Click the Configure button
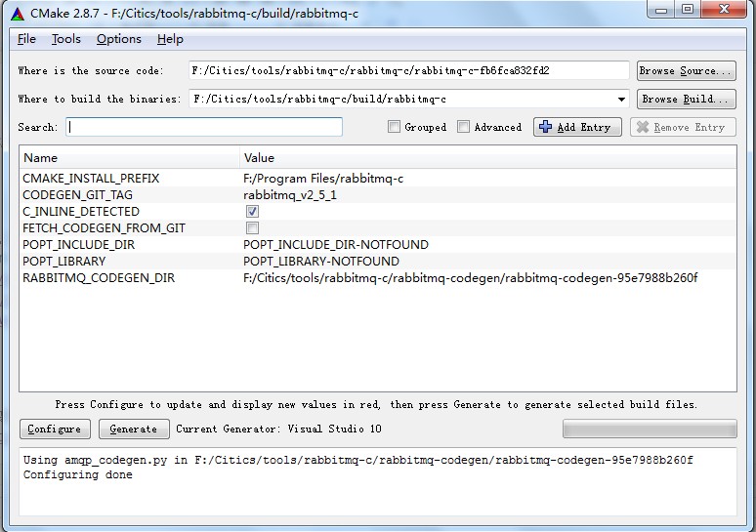Image resolution: width=756 pixels, height=532 pixels. 55,429
